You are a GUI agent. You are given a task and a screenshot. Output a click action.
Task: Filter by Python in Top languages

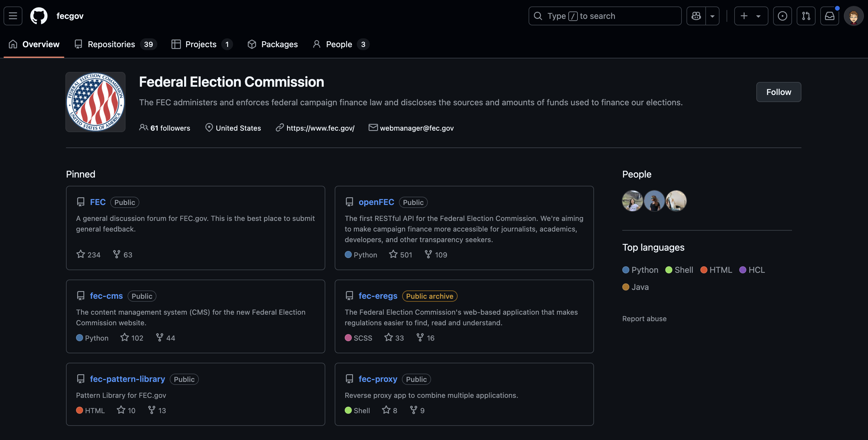tap(640, 270)
